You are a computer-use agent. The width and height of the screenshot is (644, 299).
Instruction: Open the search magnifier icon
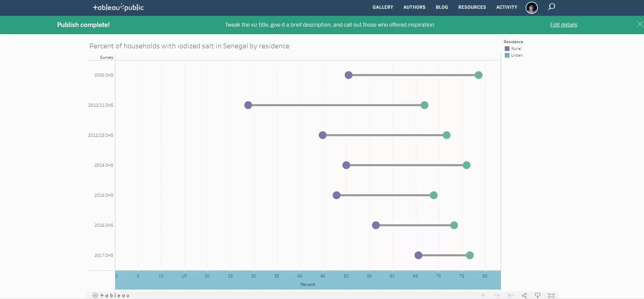coord(552,7)
